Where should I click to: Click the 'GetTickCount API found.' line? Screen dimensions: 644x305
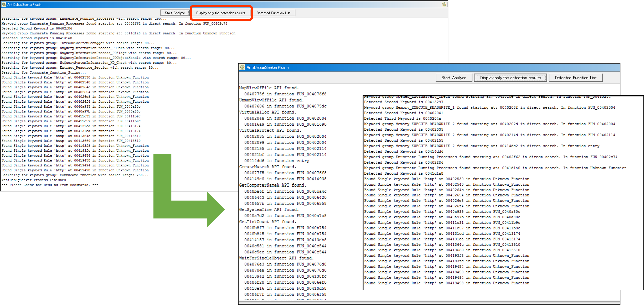point(267,222)
